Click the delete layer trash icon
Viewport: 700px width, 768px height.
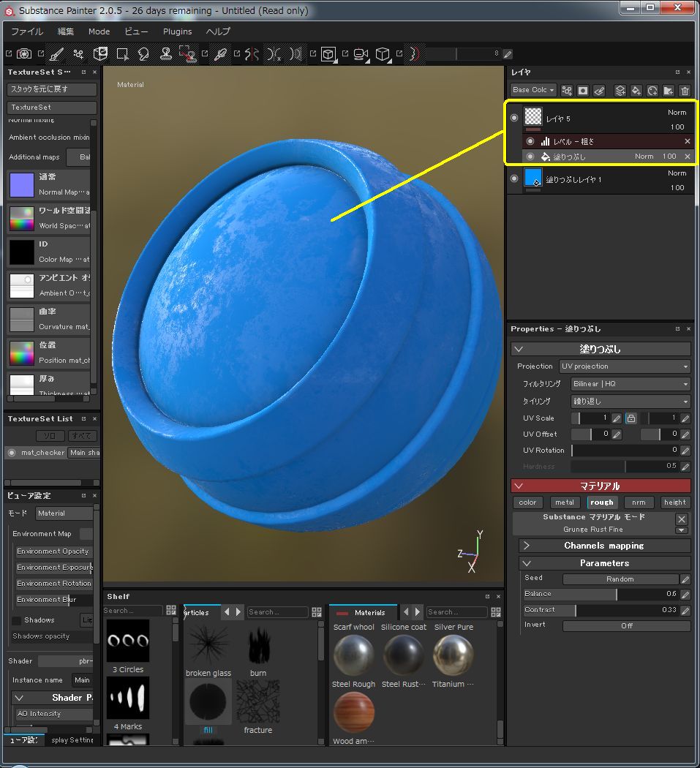(x=685, y=90)
